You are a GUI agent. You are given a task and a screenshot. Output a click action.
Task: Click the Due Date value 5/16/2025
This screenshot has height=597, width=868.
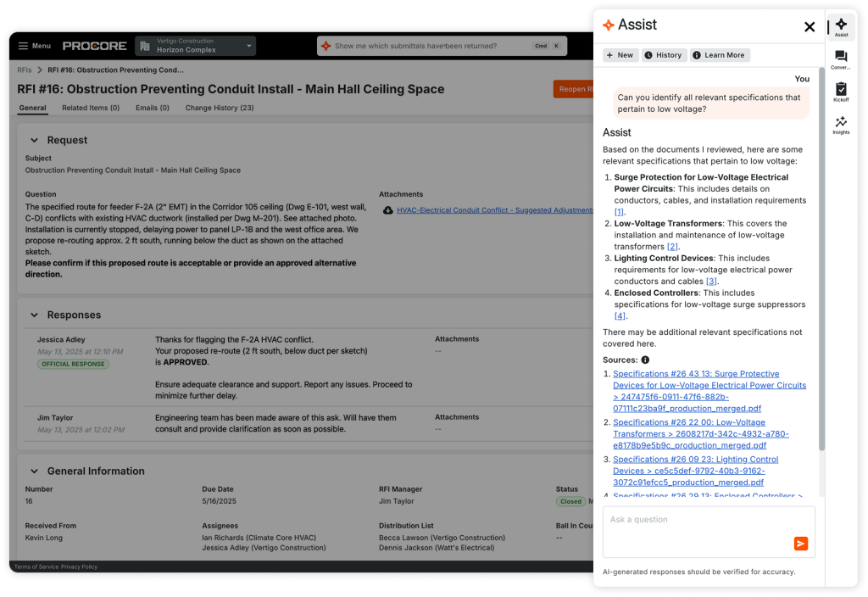click(219, 502)
